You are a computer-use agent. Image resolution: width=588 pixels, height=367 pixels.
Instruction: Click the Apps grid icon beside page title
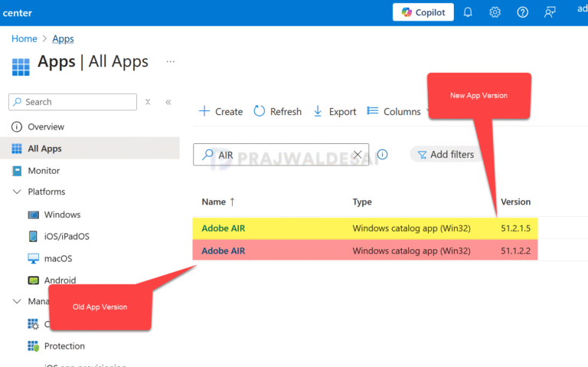click(x=21, y=67)
